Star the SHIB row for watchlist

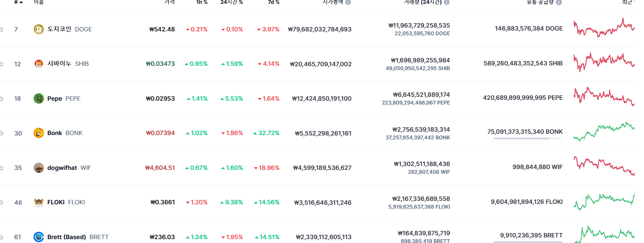pyautogui.click(x=2, y=64)
